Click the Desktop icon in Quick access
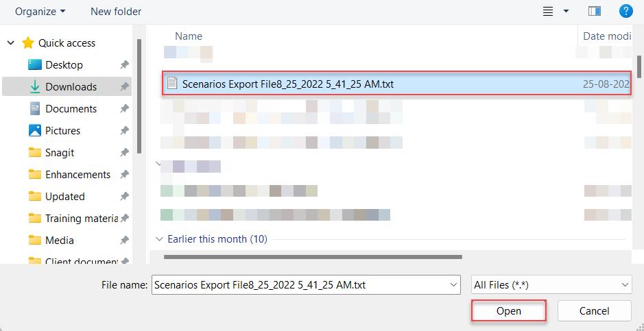 [35, 65]
